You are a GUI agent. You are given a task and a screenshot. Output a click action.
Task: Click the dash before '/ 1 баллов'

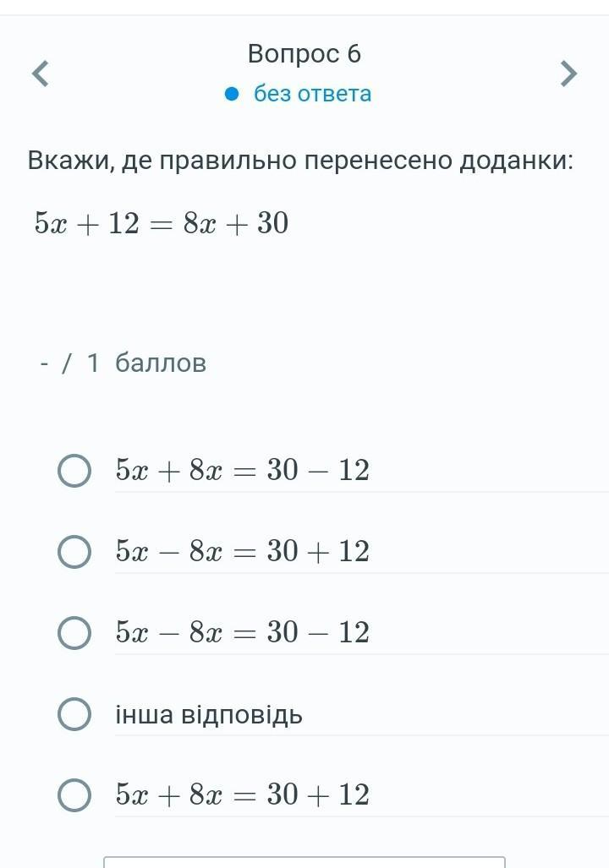coord(44,363)
